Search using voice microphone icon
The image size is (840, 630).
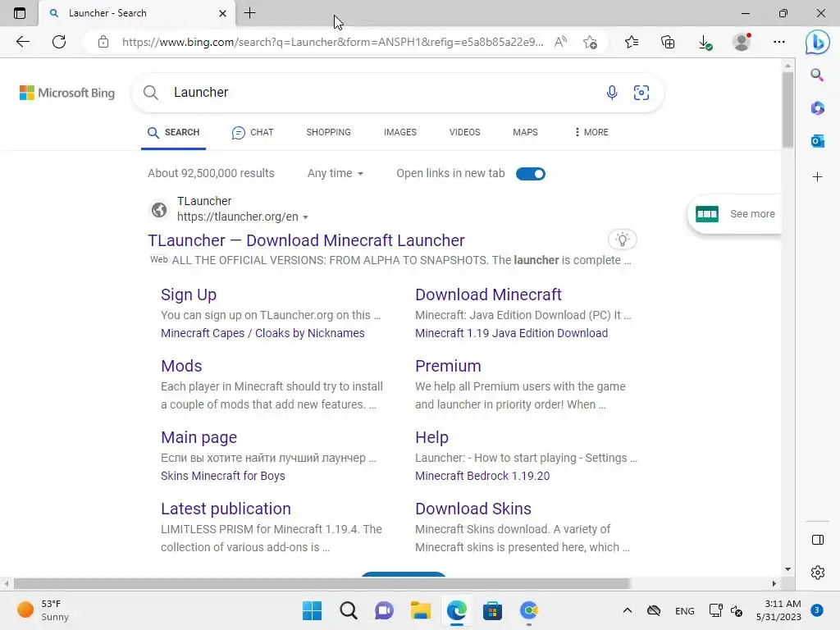pyautogui.click(x=612, y=93)
